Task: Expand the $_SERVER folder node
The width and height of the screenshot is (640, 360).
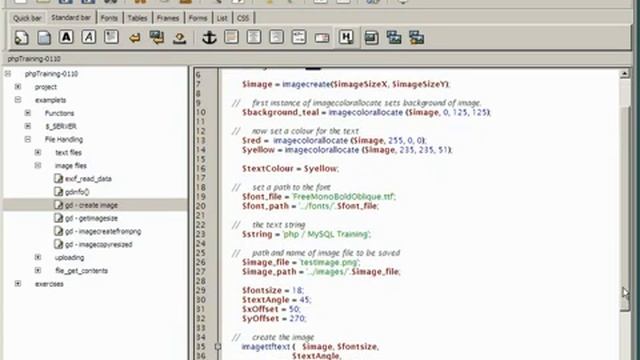Action: [28, 126]
